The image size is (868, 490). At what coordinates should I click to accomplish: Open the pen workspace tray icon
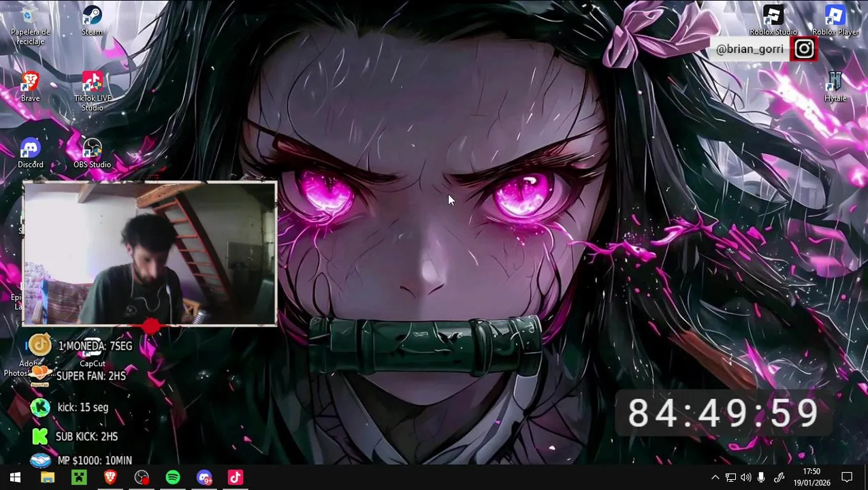(x=779, y=478)
